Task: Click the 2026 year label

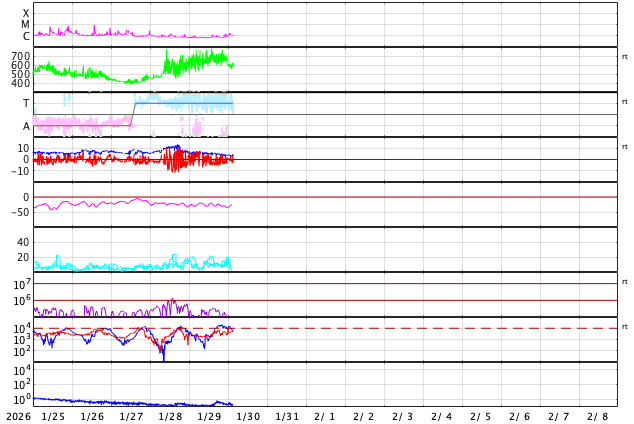Action: click(18, 416)
